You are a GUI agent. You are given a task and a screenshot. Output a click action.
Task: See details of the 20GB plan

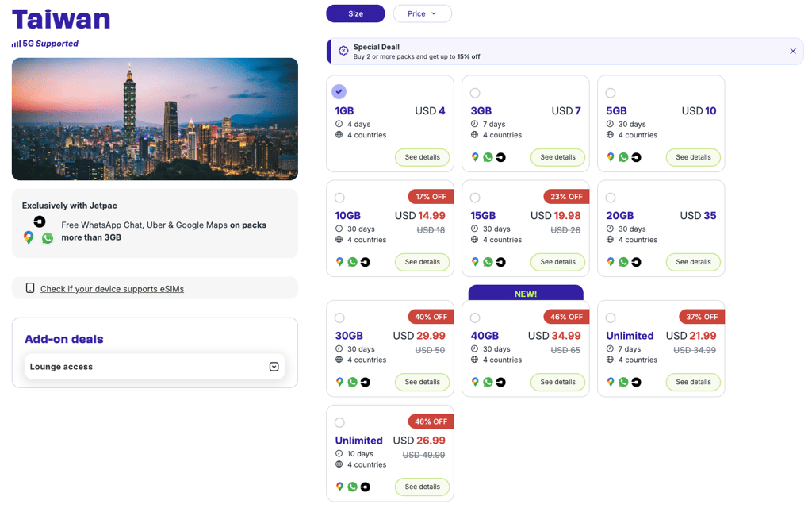point(693,262)
